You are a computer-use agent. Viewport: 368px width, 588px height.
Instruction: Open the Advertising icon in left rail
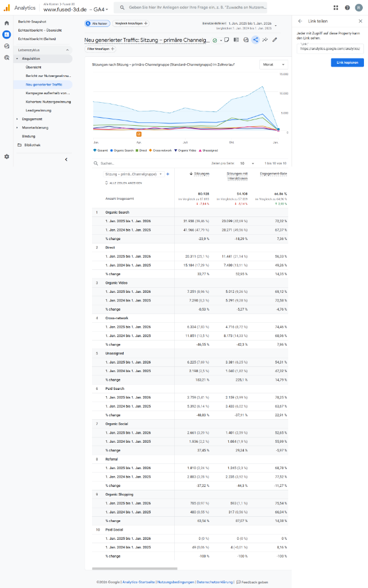(x=6, y=58)
